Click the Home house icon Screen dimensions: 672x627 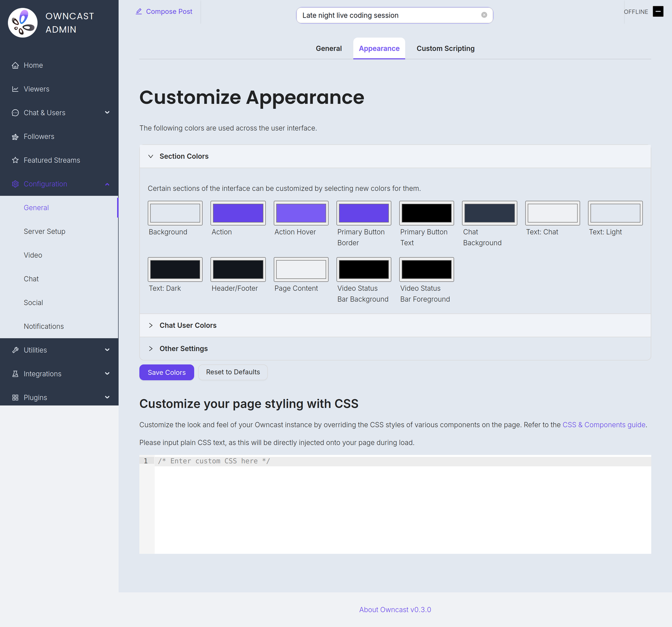16,65
